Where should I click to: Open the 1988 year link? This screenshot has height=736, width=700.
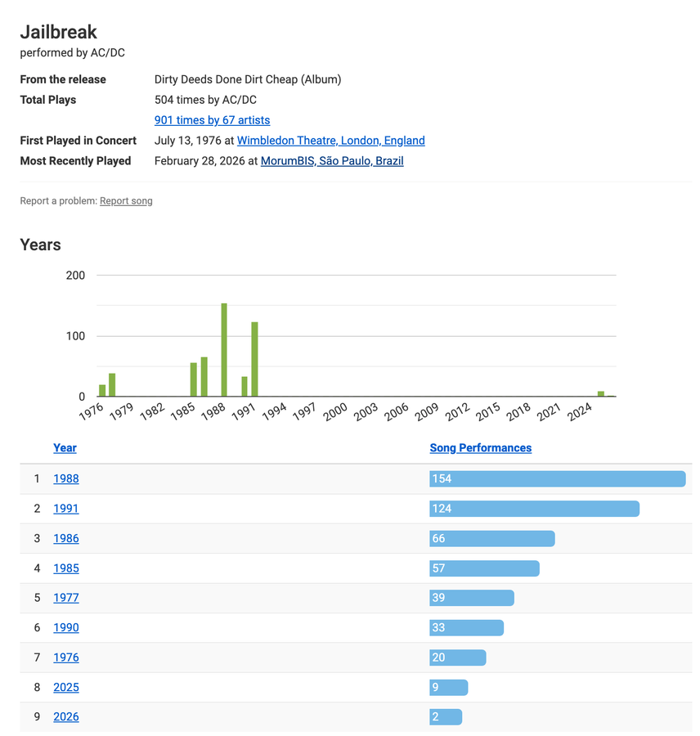click(66, 479)
